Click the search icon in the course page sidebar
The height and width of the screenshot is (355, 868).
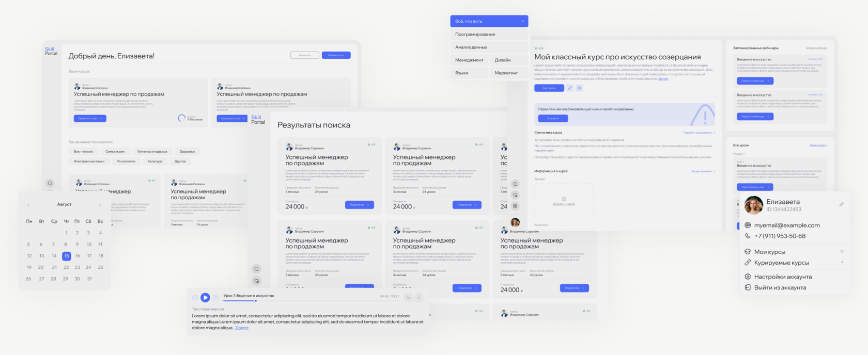(x=515, y=184)
